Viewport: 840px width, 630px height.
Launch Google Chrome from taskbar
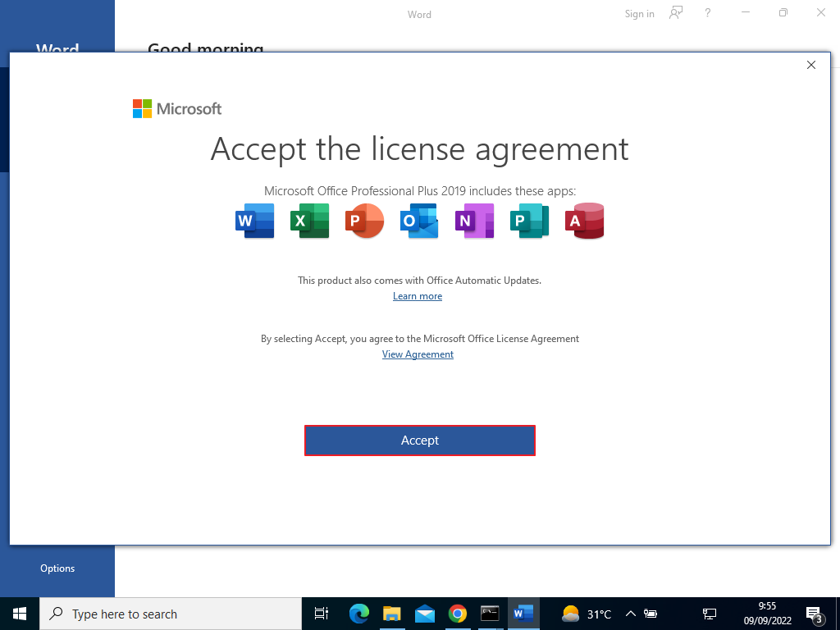pyautogui.click(x=458, y=614)
